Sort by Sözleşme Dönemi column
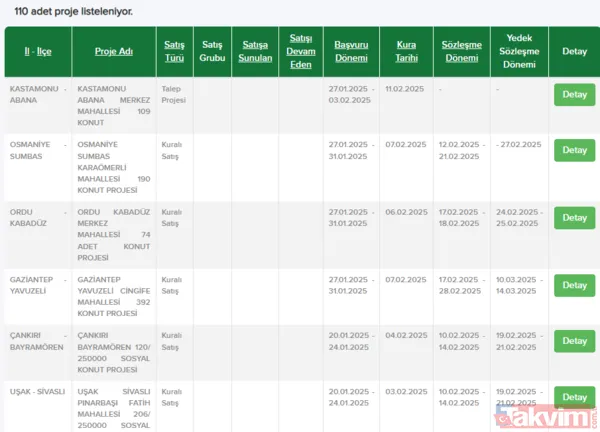Screen dimensions: 600x432 point(461,51)
